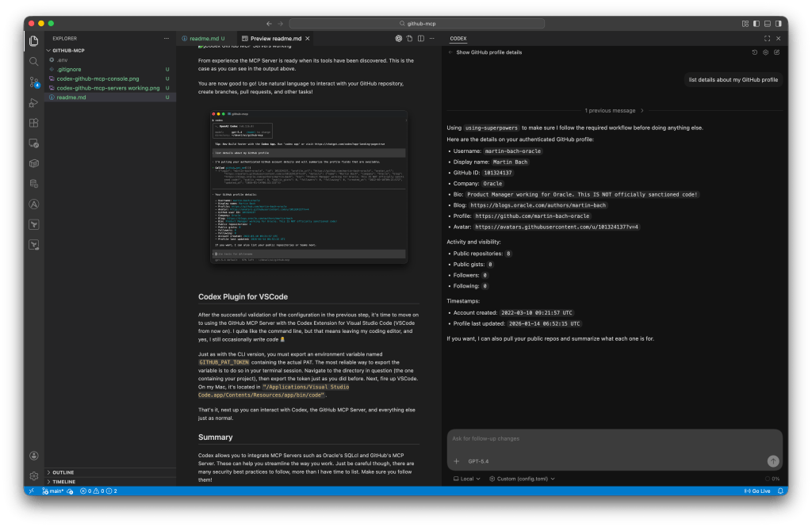Image resolution: width=812 pixels, height=527 pixels.
Task: Switch to the readme.md editor tab
Action: click(205, 38)
